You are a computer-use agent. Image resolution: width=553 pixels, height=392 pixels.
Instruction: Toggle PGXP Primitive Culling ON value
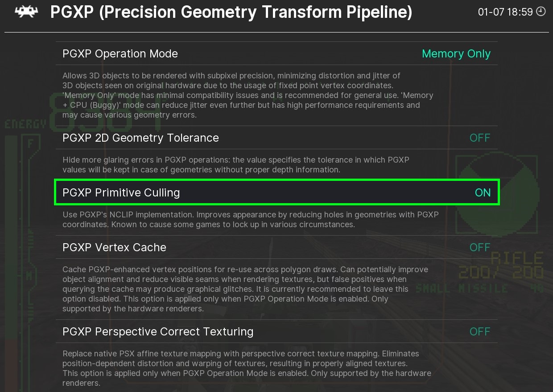point(483,193)
